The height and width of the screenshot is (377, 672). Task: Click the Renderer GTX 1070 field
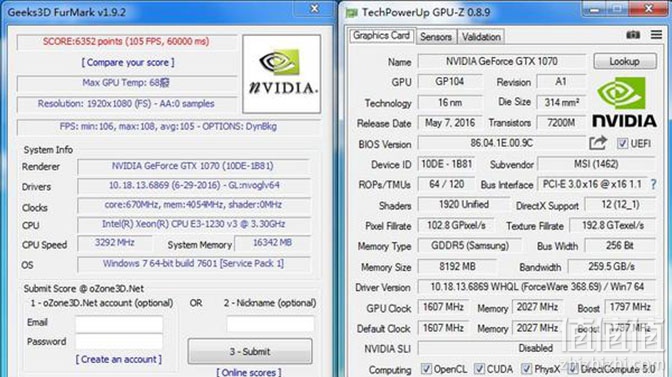pos(193,166)
